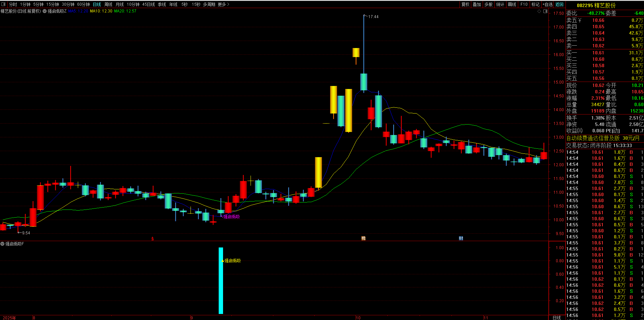Click the 涨幅 2.31% value
644x320 pixels.
click(x=598, y=98)
